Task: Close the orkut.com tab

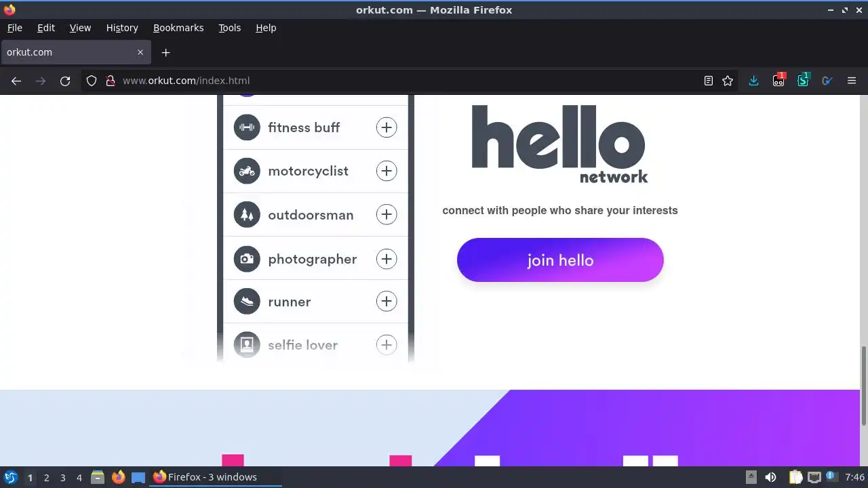Action: pos(140,52)
